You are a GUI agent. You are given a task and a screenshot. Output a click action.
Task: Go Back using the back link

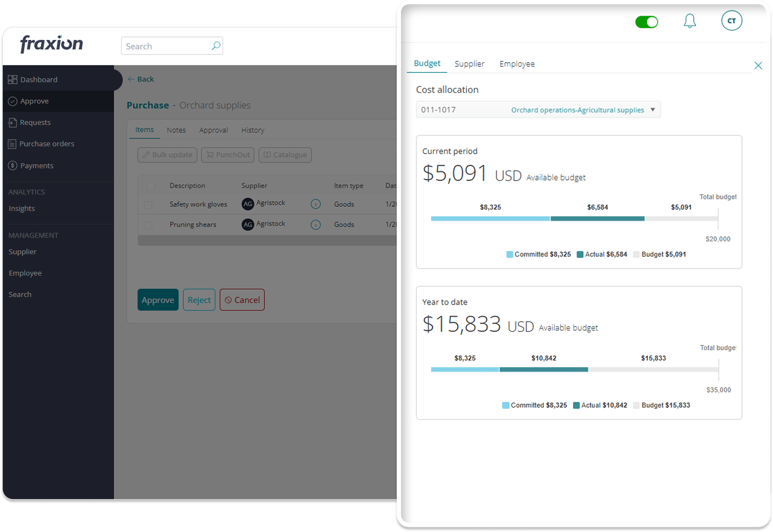(141, 79)
